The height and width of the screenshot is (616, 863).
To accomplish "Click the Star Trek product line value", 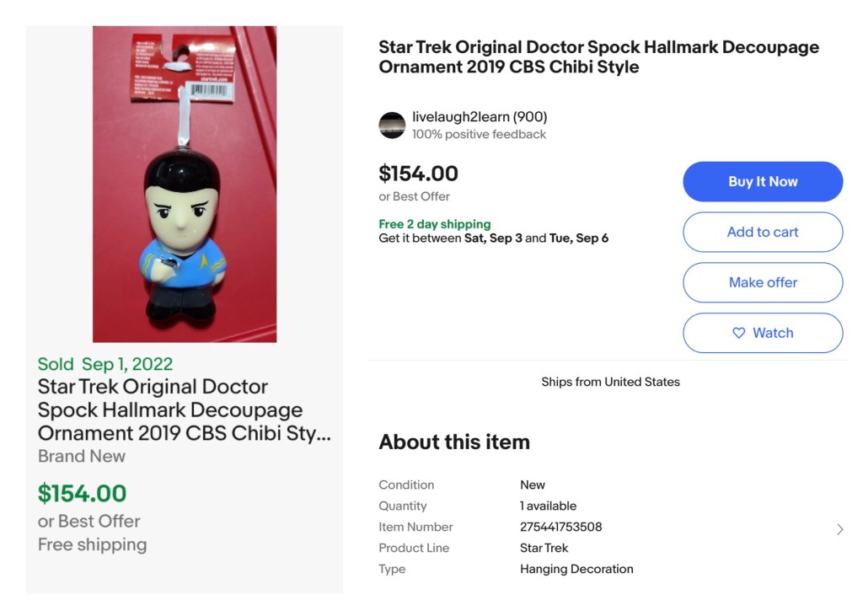I will tap(544, 548).
